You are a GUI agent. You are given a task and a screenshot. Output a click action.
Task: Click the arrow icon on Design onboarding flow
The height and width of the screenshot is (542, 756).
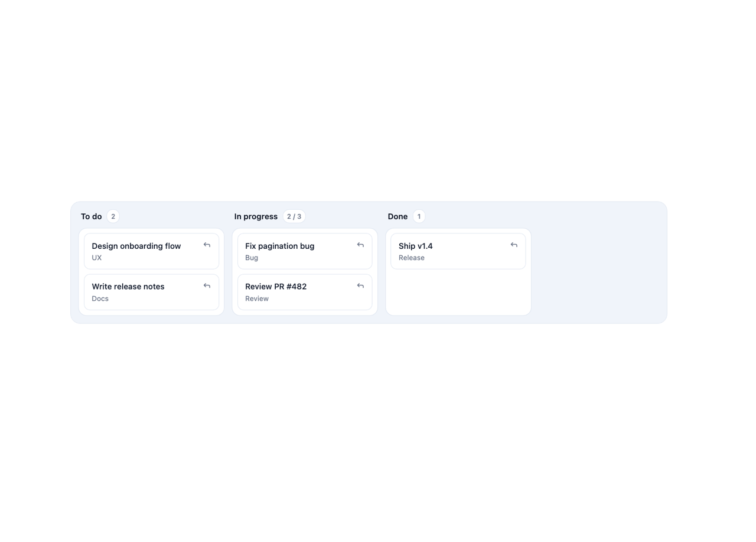coord(207,245)
